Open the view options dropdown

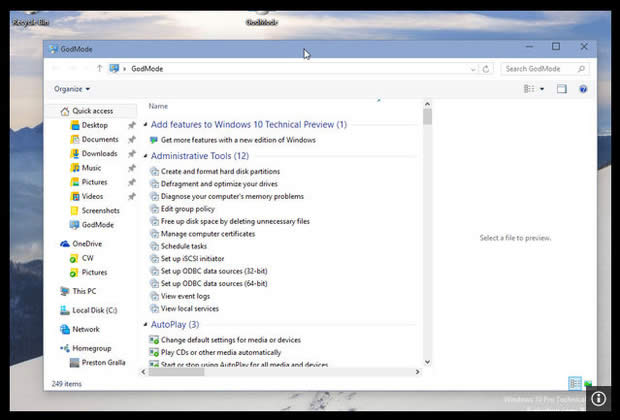point(542,89)
